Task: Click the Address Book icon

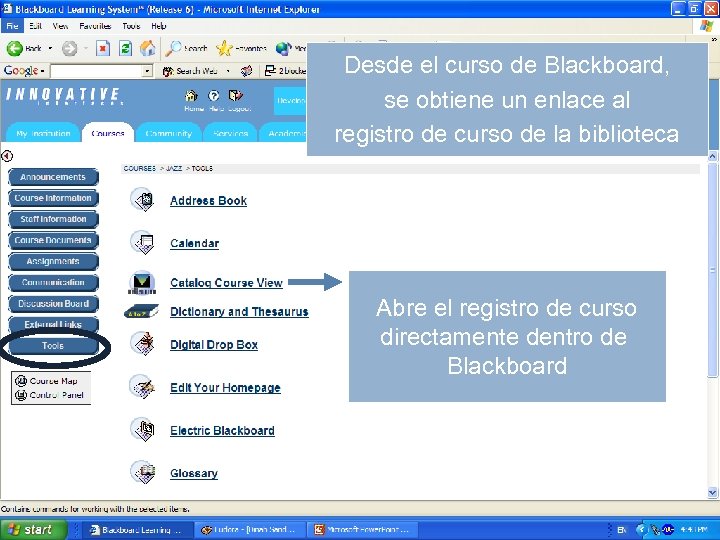Action: click(143, 200)
